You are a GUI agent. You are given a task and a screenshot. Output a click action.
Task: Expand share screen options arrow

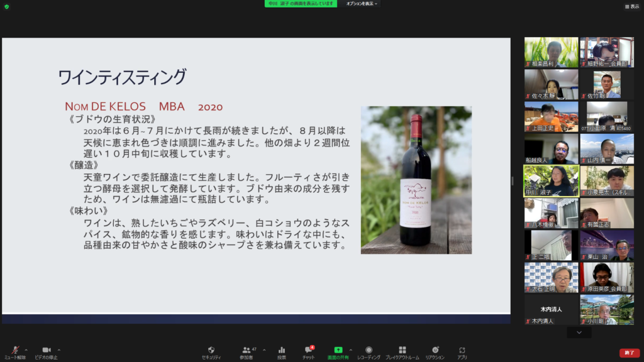(x=351, y=350)
